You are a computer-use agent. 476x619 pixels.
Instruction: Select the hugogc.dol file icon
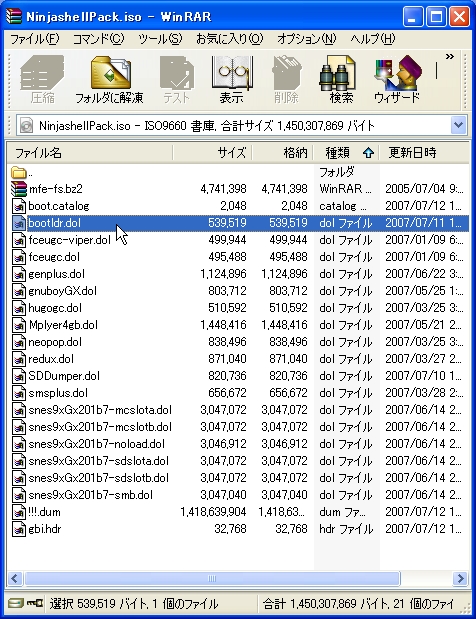19,308
